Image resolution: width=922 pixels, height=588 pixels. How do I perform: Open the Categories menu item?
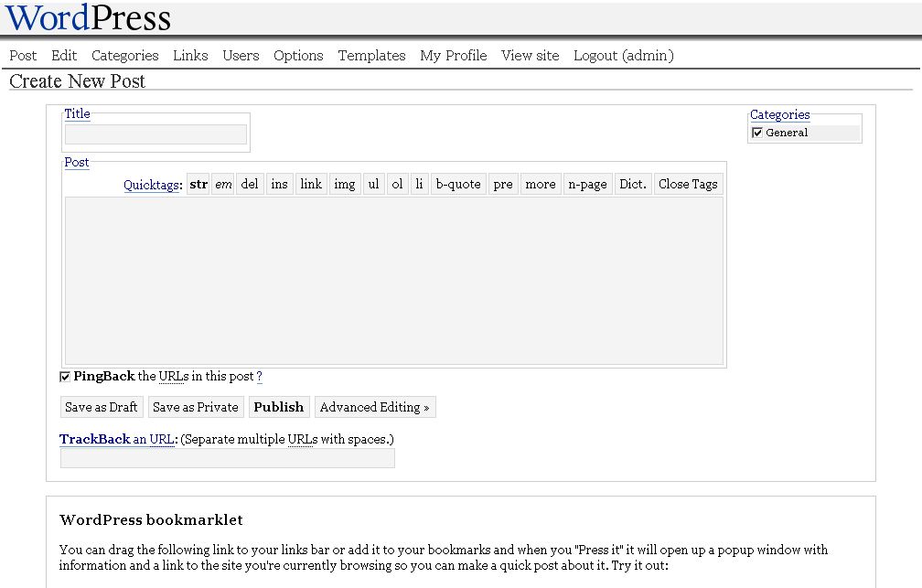[x=124, y=56]
